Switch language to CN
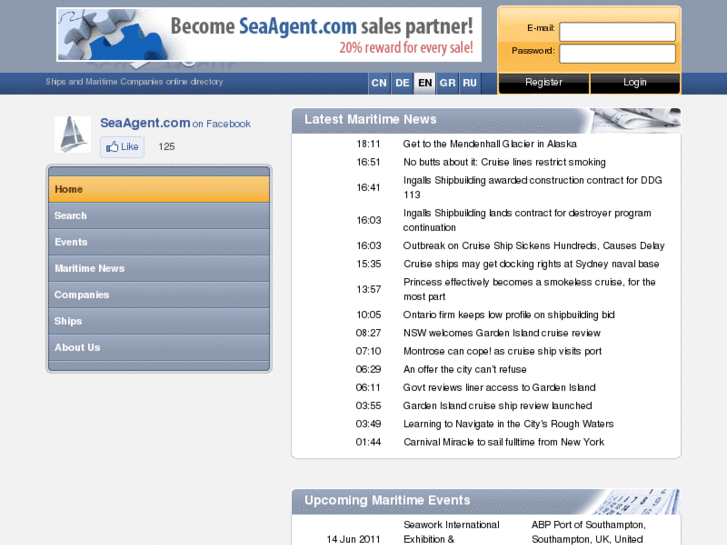 [x=379, y=83]
